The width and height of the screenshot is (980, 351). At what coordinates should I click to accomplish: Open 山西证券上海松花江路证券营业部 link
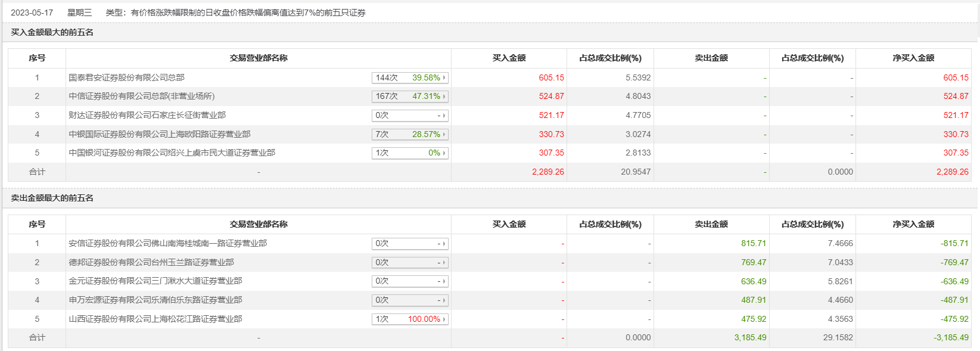tap(155, 319)
